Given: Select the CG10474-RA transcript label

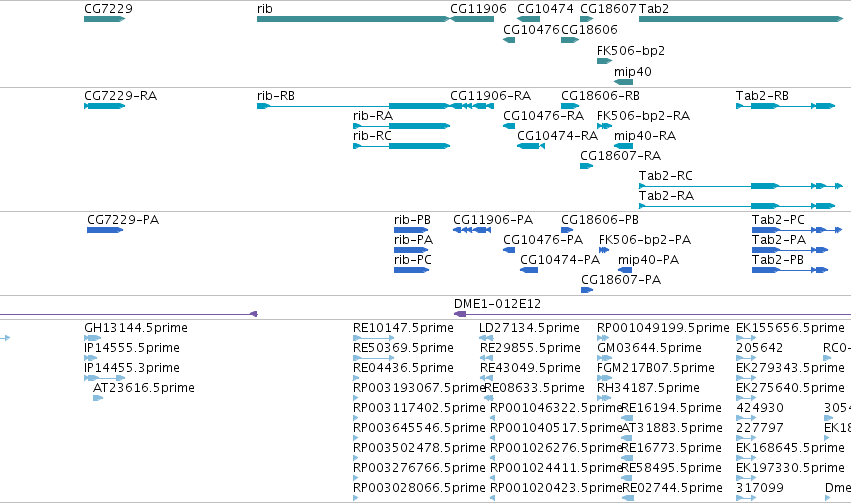Looking at the screenshot, I should pos(557,136).
